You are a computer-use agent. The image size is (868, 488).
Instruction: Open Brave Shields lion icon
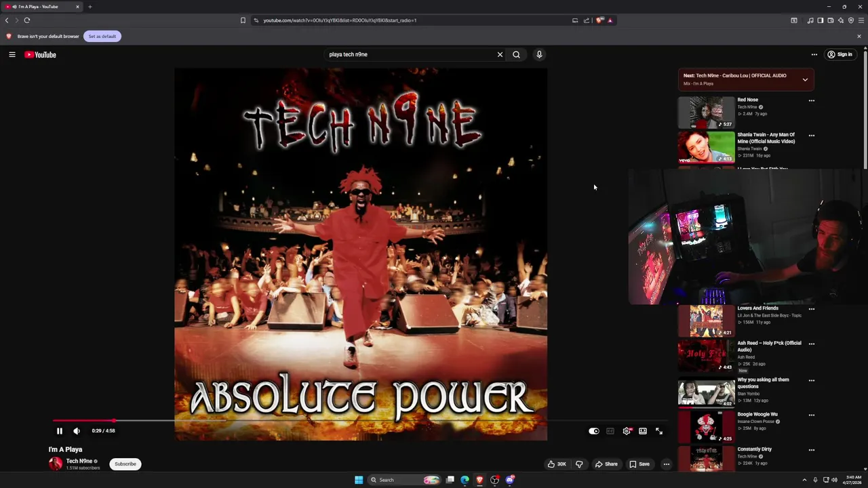pyautogui.click(x=599, y=20)
